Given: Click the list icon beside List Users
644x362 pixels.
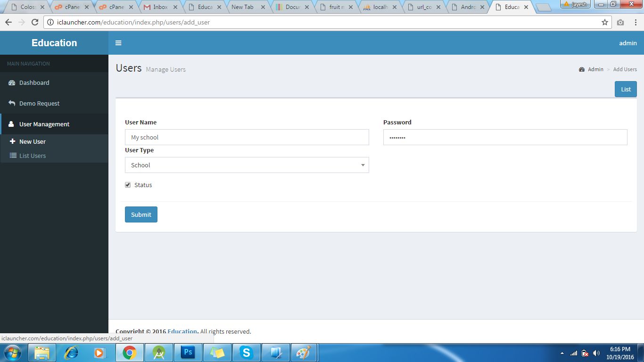Looking at the screenshot, I should [x=13, y=156].
